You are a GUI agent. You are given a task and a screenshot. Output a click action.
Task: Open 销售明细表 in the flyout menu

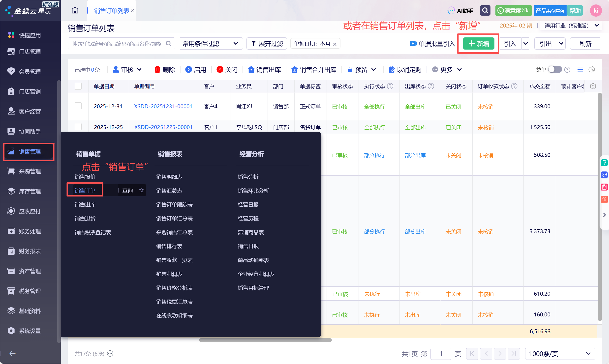[169, 177]
